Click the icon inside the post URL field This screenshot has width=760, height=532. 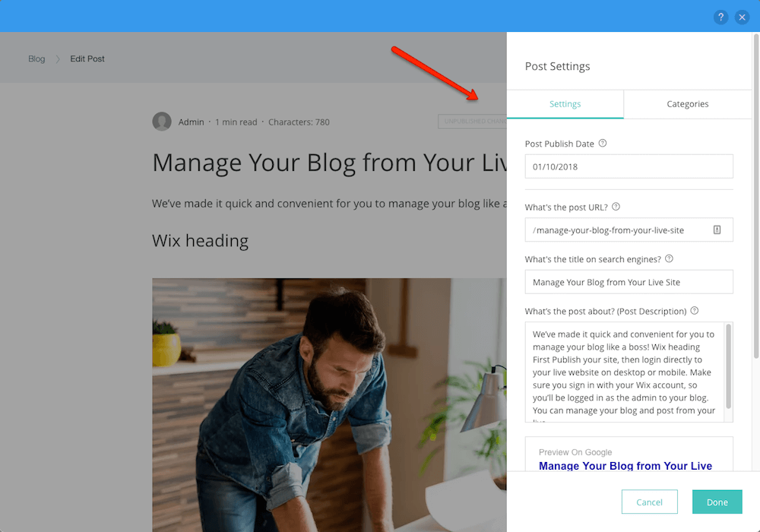(717, 230)
